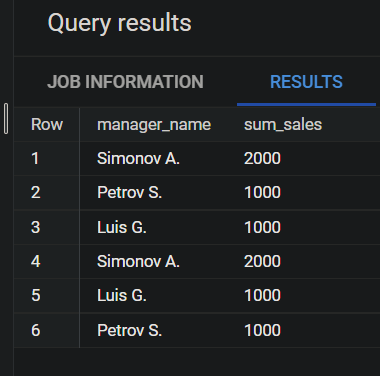Click the 2000 value in row 4

tap(262, 261)
